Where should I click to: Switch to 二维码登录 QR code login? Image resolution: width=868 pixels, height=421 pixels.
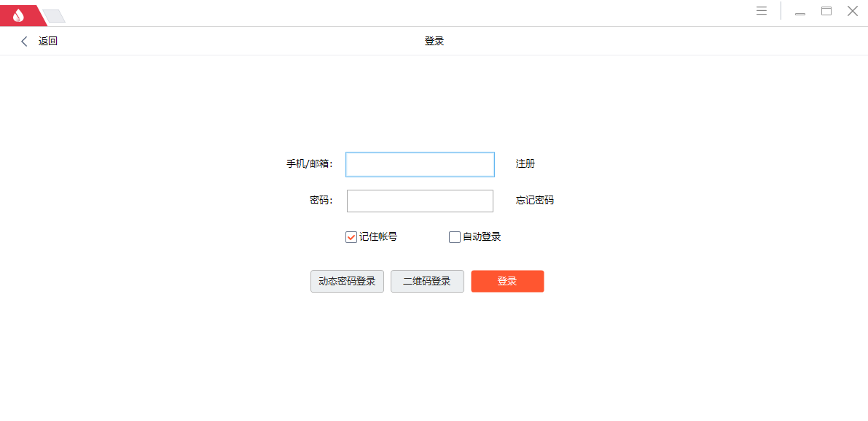point(427,281)
